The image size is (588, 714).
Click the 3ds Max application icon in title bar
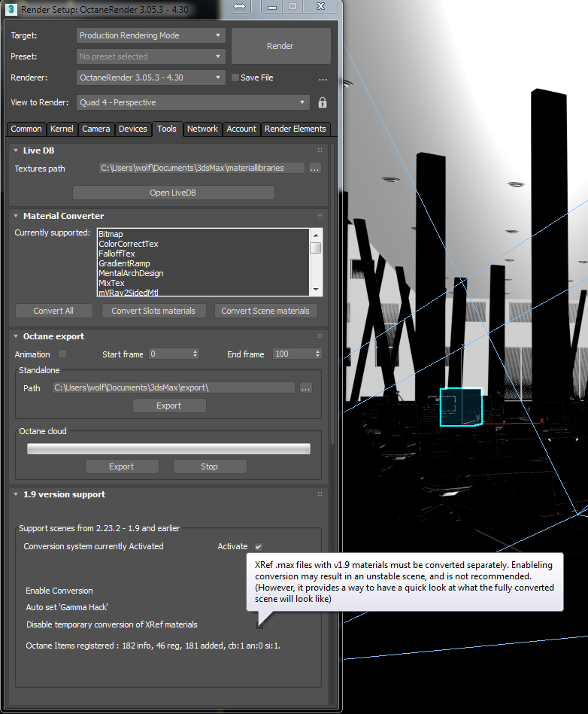11,9
